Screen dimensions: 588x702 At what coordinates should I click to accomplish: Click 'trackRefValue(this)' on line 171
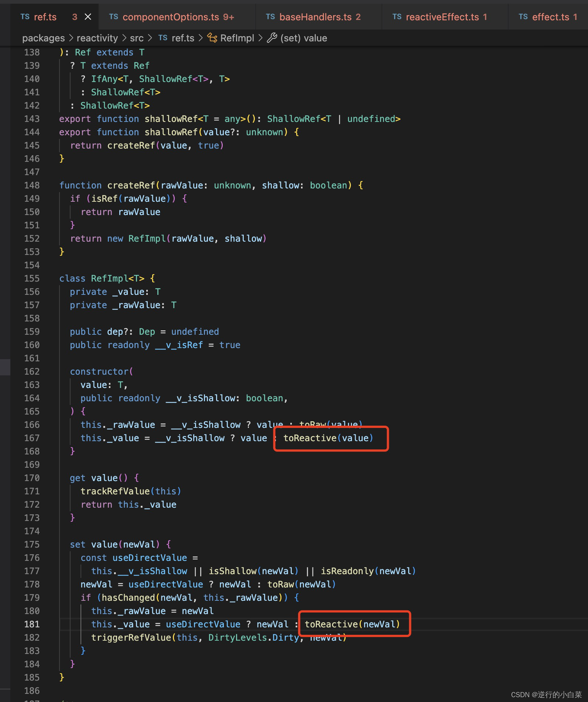point(131,491)
